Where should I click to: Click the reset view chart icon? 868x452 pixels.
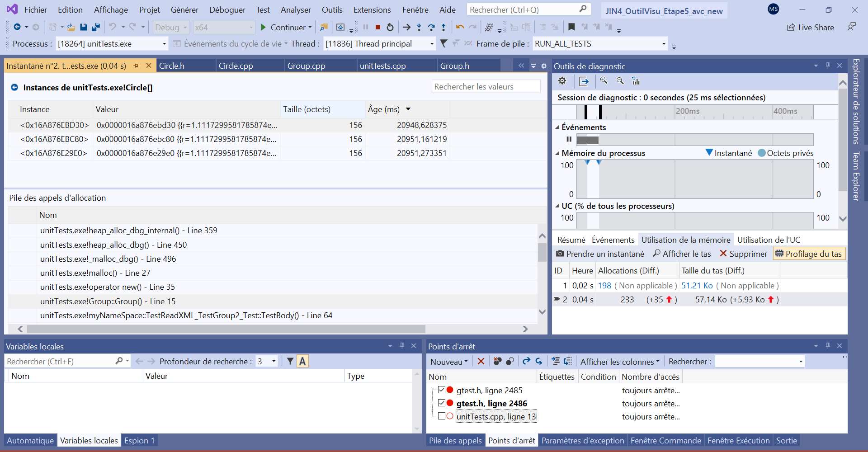click(636, 81)
